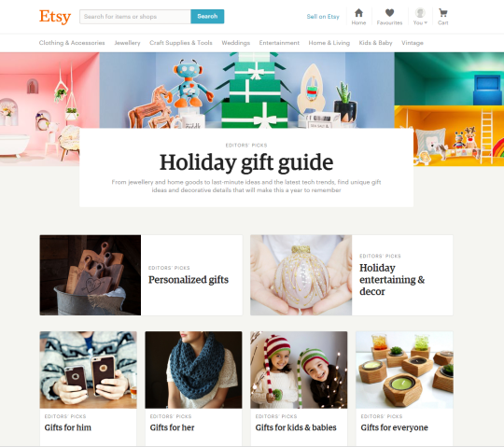
Task: Select the Vintage category
Action: [413, 43]
